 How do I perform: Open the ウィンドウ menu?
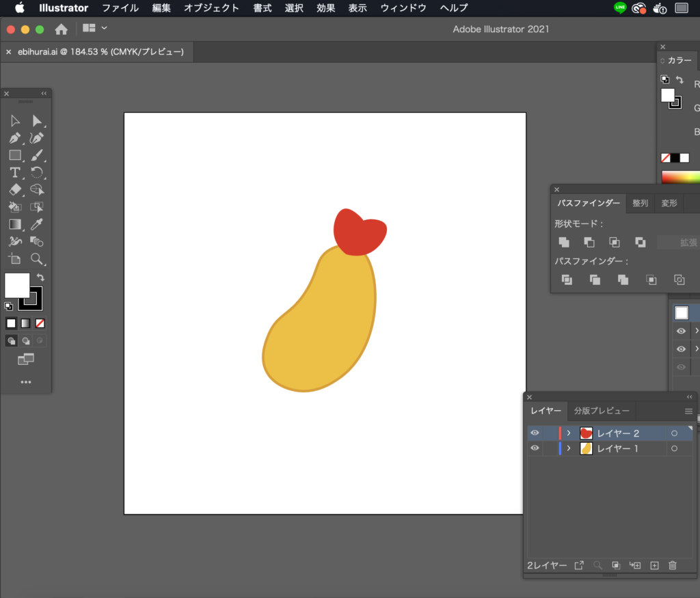[403, 8]
